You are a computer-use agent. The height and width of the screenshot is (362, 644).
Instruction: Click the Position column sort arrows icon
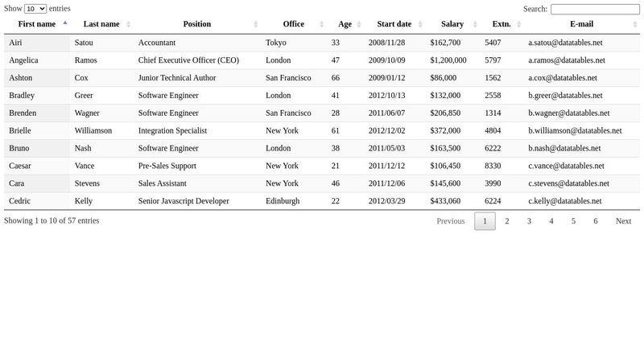256,24
